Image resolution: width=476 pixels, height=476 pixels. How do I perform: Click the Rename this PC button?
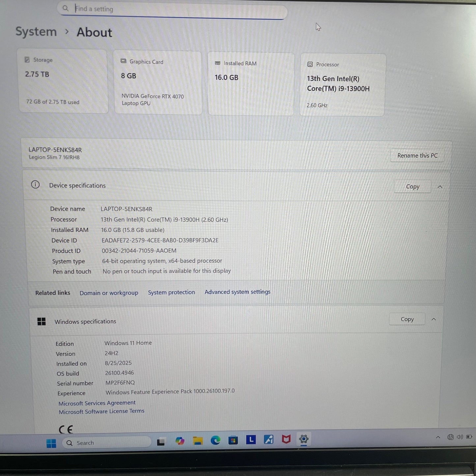pos(417,155)
